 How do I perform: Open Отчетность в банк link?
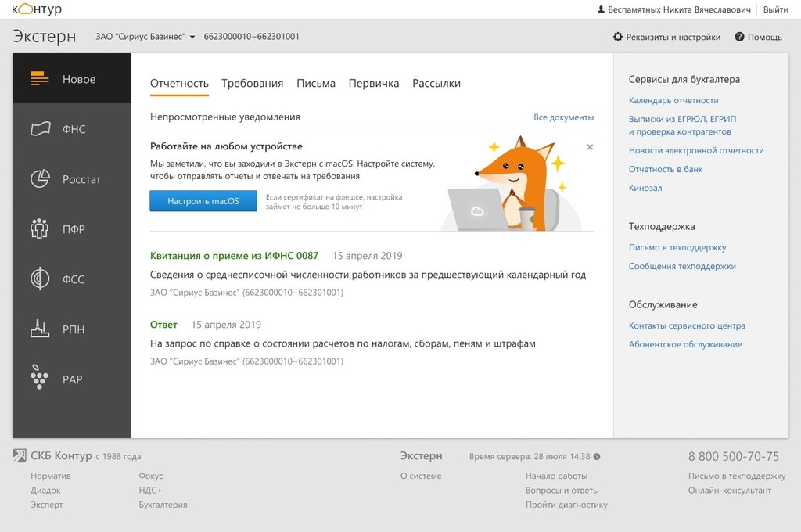point(666,169)
